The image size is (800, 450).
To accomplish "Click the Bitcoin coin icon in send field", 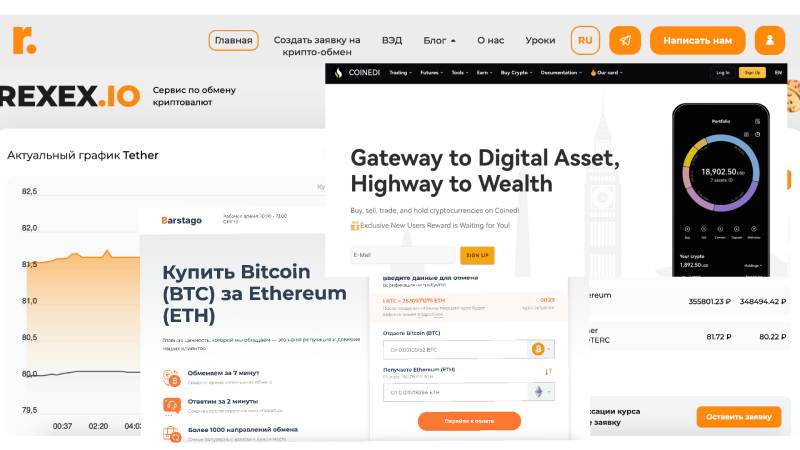I will [537, 349].
